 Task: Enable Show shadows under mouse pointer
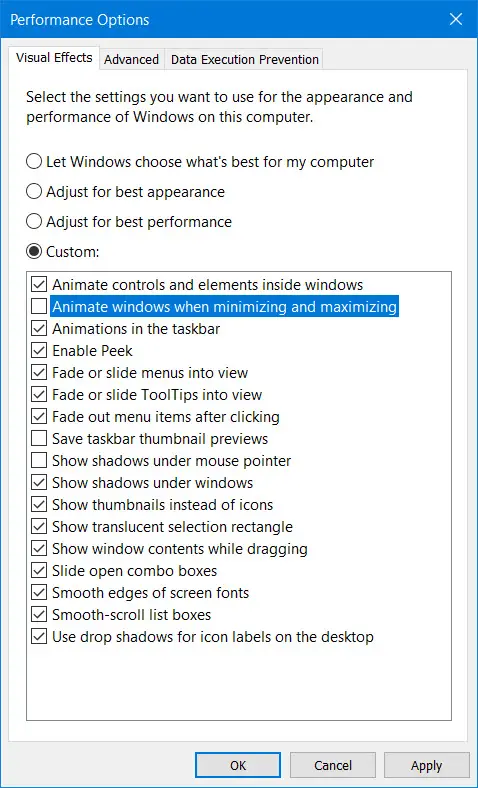click(39, 461)
